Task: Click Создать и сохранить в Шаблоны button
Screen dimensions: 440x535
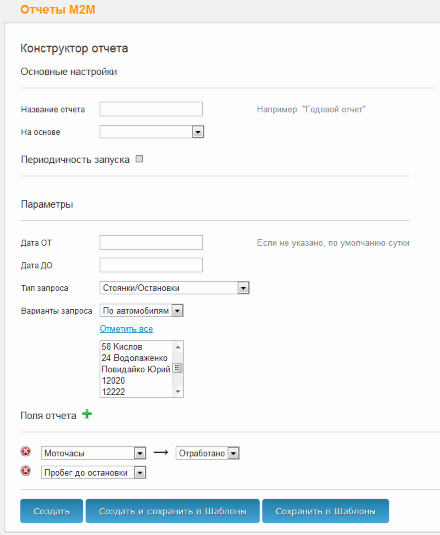Action: 173,511
